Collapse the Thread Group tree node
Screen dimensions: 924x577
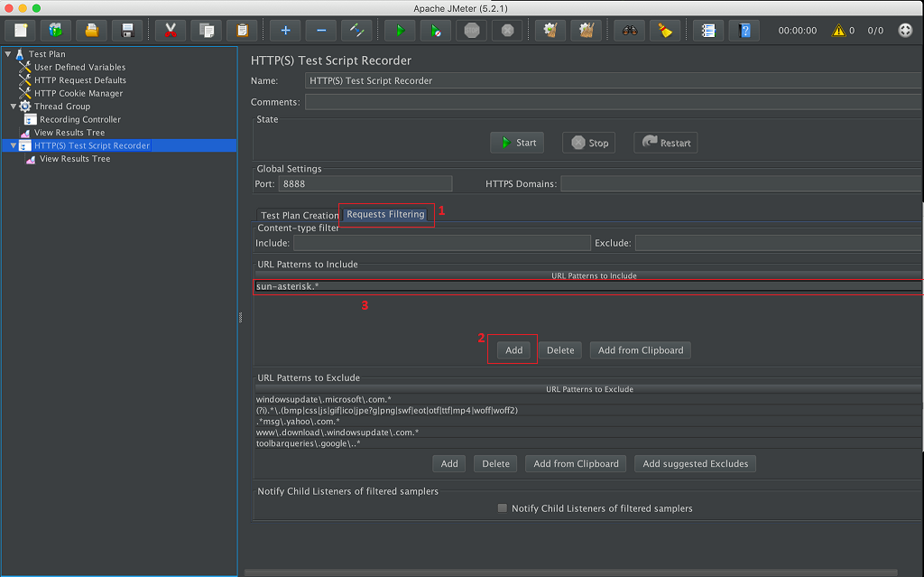coord(14,107)
